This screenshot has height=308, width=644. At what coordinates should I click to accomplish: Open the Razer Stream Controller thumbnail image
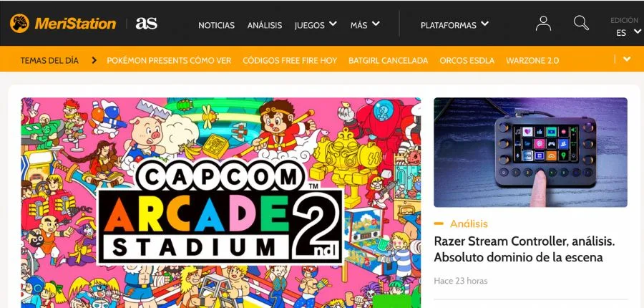(530, 152)
